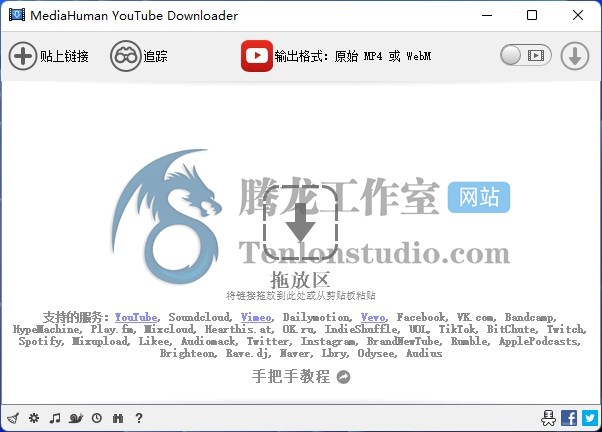Click the plus Paste Link icon
This screenshot has width=602, height=432.
(x=23, y=56)
